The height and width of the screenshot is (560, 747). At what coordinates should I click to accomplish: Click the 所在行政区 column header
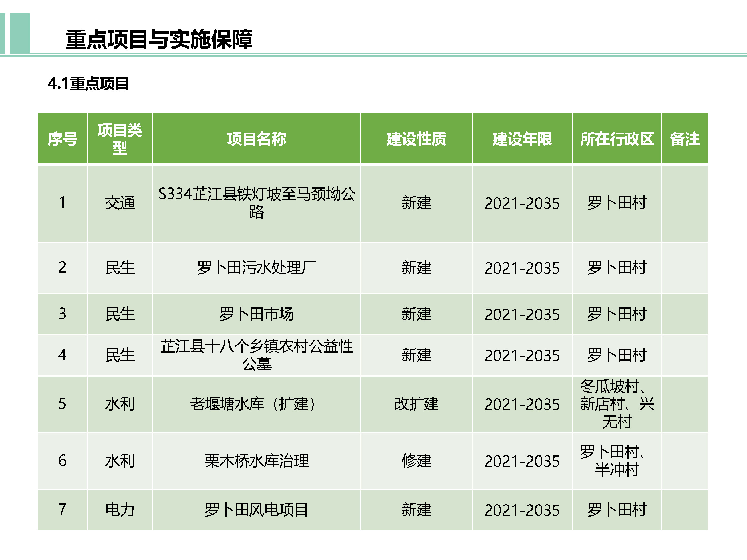point(617,138)
